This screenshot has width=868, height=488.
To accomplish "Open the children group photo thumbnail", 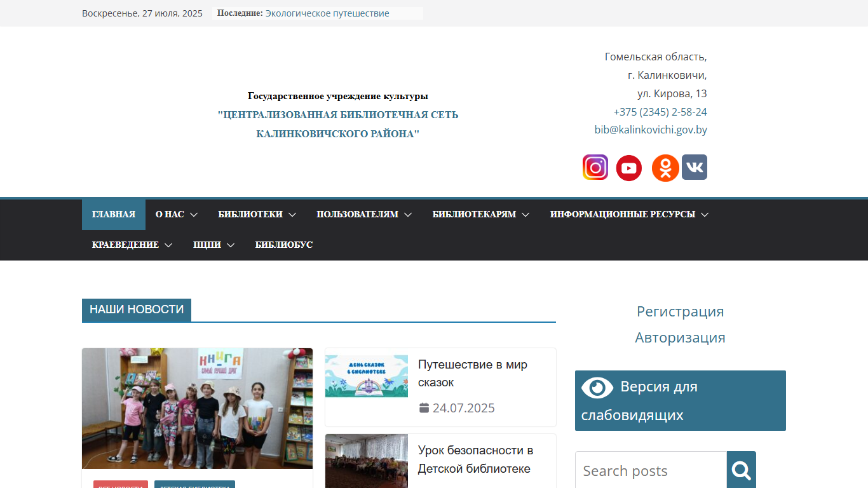I will tap(197, 409).
